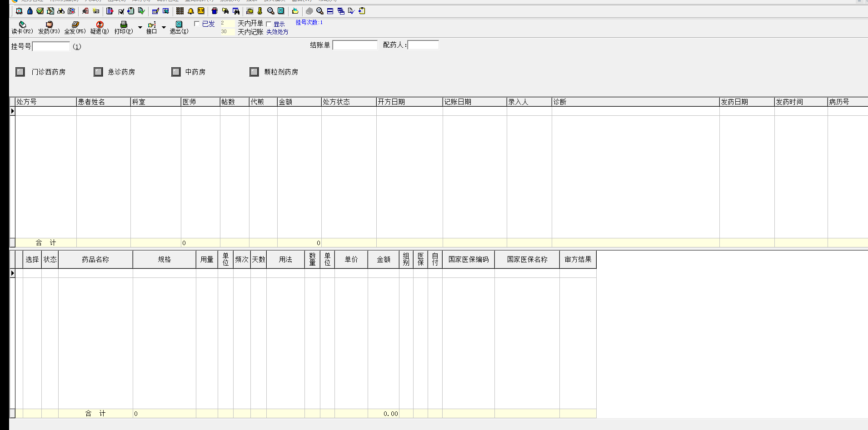
Task: Click the 录入人 column header
Action: tap(529, 102)
